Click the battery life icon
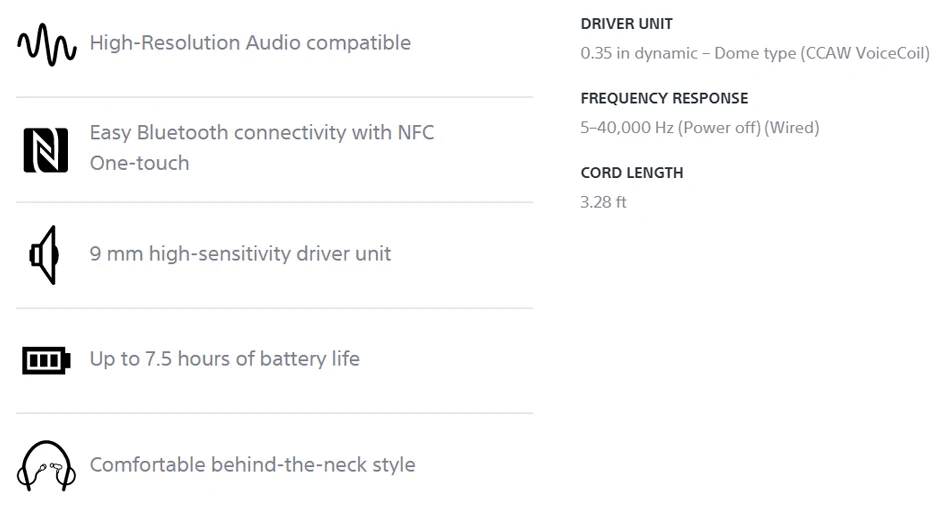The height and width of the screenshot is (519, 950). pyautogui.click(x=46, y=360)
